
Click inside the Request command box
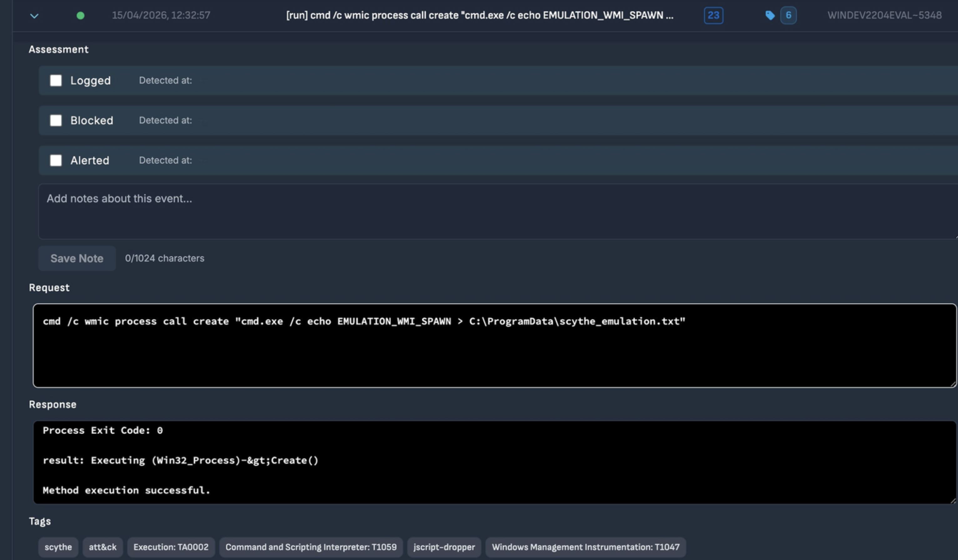(494, 346)
